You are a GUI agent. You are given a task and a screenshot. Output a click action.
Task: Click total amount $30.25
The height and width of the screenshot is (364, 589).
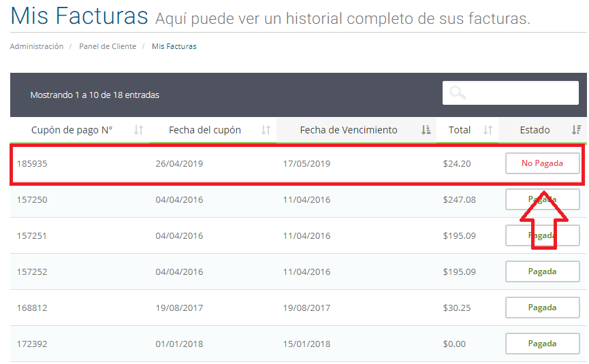click(457, 308)
